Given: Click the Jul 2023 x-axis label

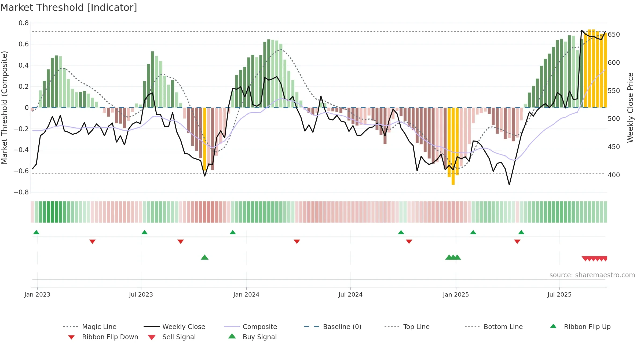Looking at the screenshot, I should (141, 294).
